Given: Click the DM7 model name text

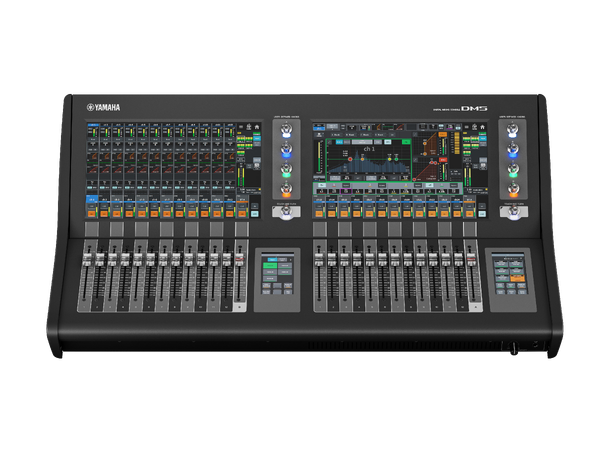Looking at the screenshot, I should pyautogui.click(x=474, y=108).
